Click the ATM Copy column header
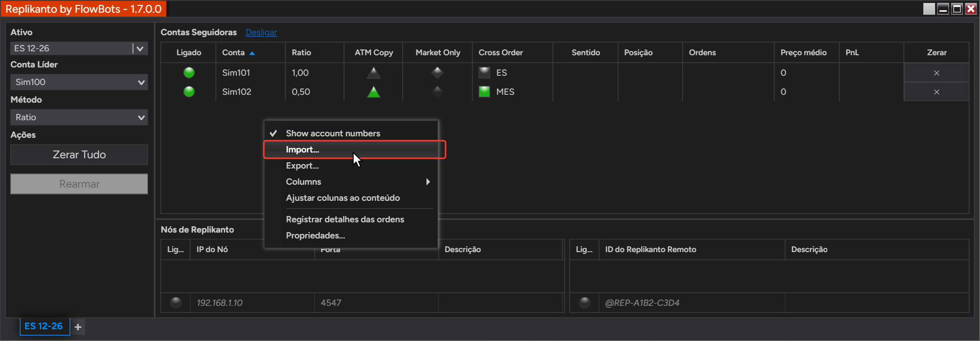980x341 pixels. coord(374,52)
